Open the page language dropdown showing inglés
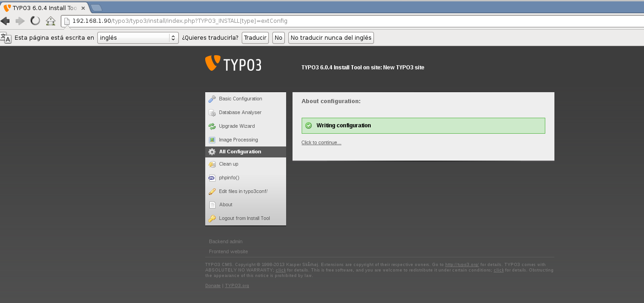The height and width of the screenshot is (303, 644). click(138, 38)
